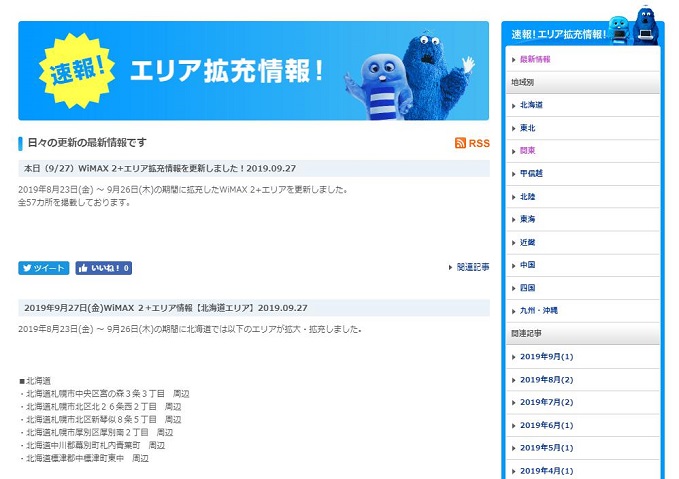
Task: Select the 中国 region link
Action: [x=527, y=265]
